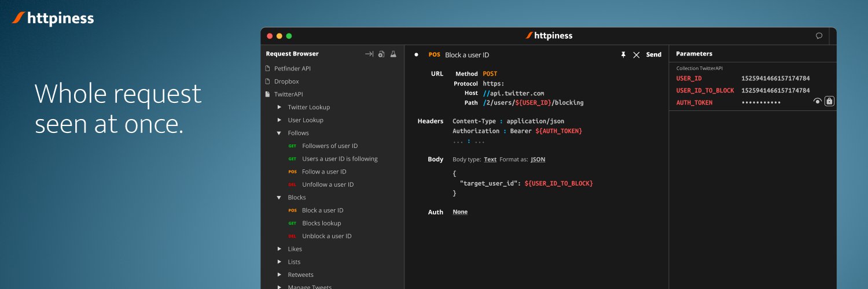
Task: Open the flask test icon in Request Browser
Action: pos(393,54)
